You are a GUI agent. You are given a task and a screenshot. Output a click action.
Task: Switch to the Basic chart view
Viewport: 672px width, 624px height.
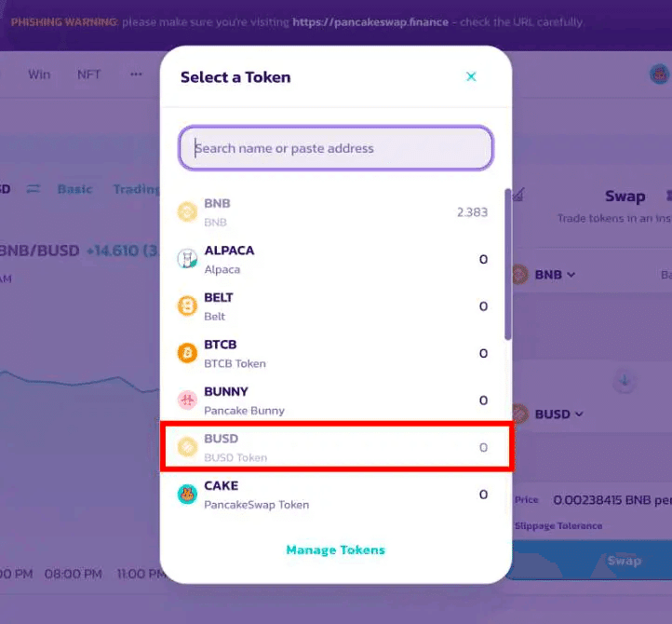point(74,189)
